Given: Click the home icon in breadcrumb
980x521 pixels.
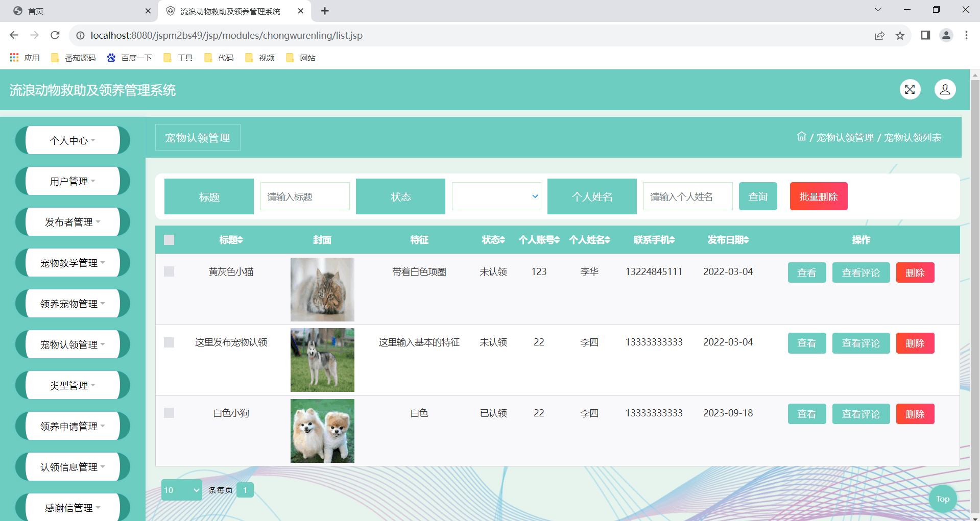Looking at the screenshot, I should [x=801, y=137].
